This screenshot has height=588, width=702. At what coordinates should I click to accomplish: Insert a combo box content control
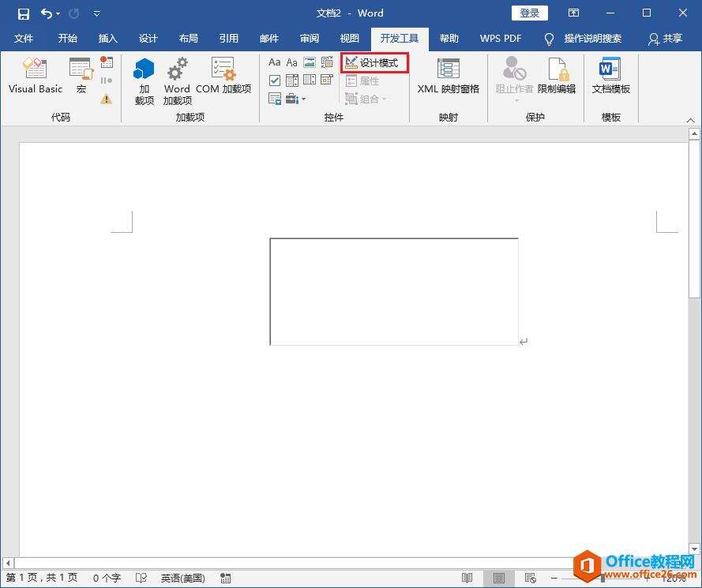point(292,81)
